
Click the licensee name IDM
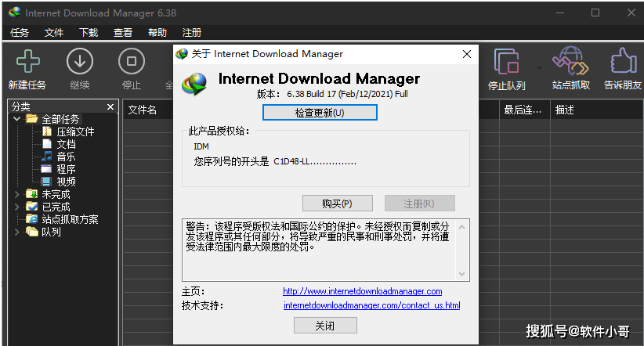tap(201, 146)
